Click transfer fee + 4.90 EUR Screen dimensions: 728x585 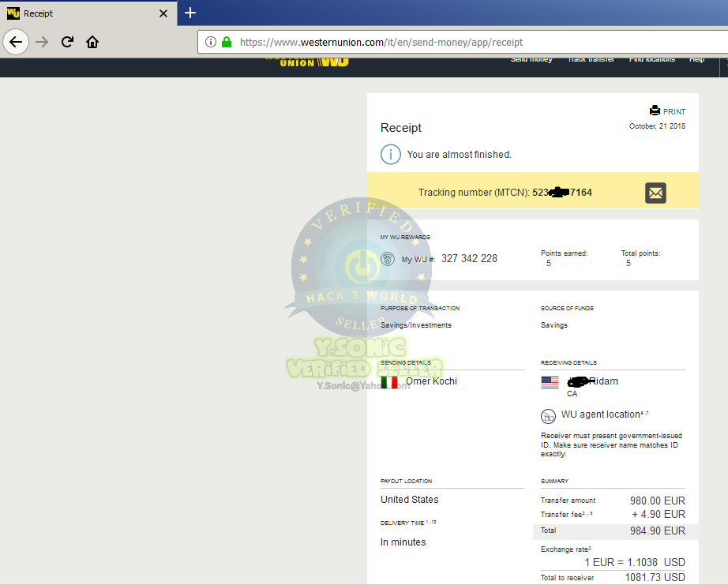click(659, 515)
